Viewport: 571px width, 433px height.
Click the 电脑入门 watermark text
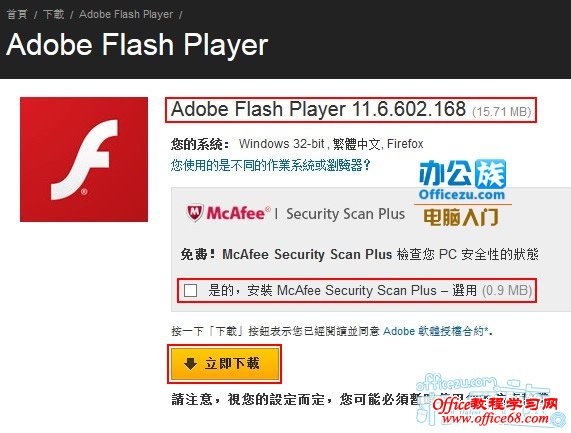click(x=461, y=217)
